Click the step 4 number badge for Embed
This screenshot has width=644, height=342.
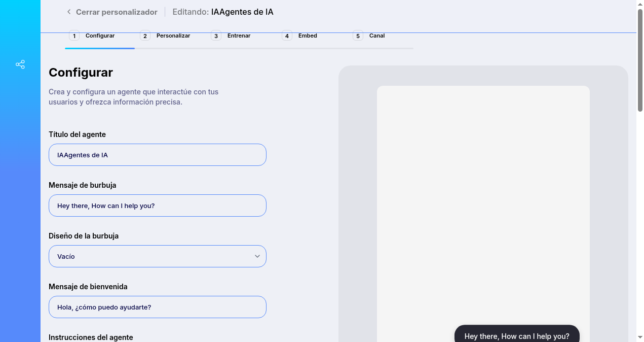[287, 36]
